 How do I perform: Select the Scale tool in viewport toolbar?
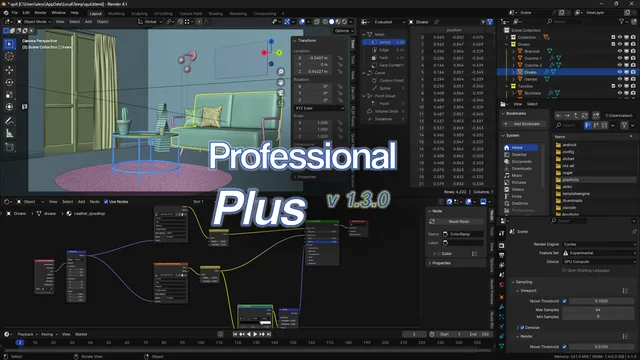(x=10, y=95)
